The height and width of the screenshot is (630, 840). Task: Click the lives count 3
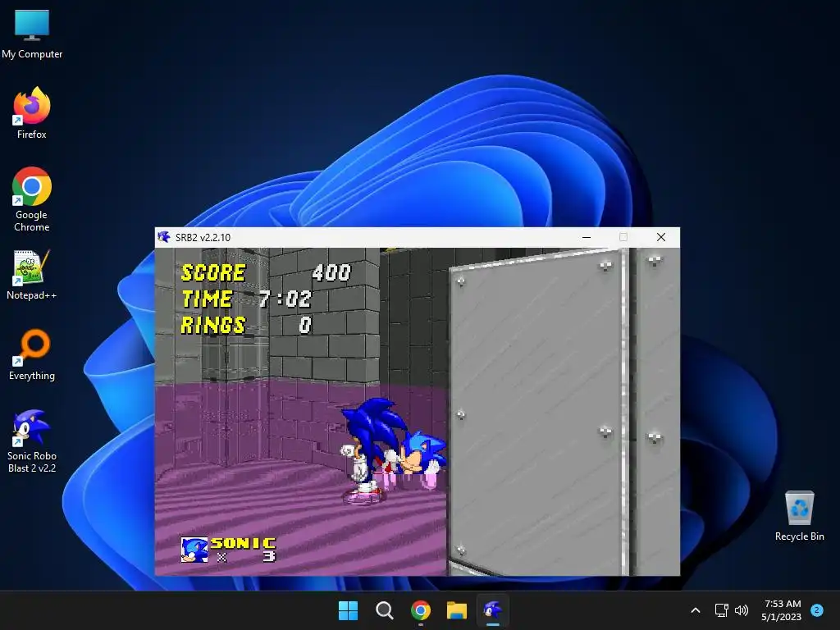[x=269, y=557]
